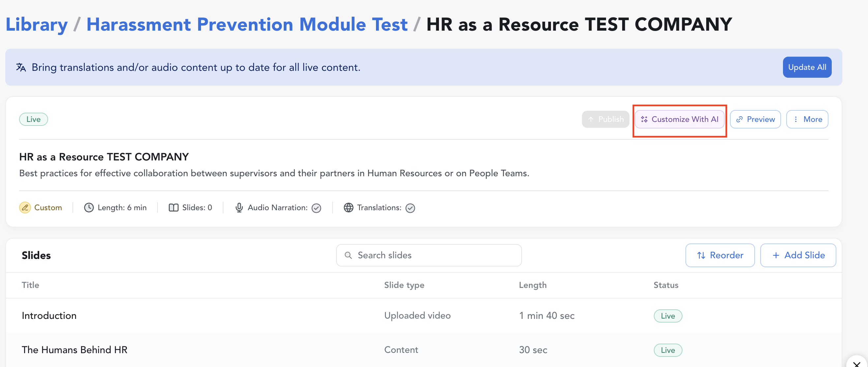This screenshot has width=868, height=367.
Task: Click the magnifier icon in slide search
Action: coord(348,255)
